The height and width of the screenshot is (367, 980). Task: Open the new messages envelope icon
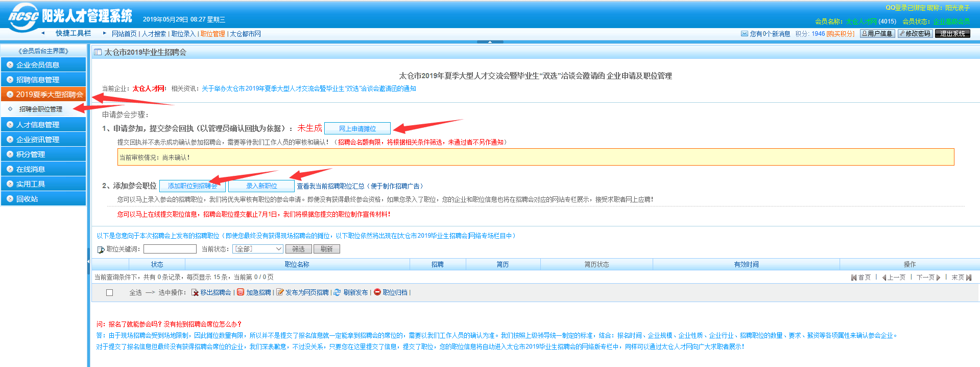744,34
